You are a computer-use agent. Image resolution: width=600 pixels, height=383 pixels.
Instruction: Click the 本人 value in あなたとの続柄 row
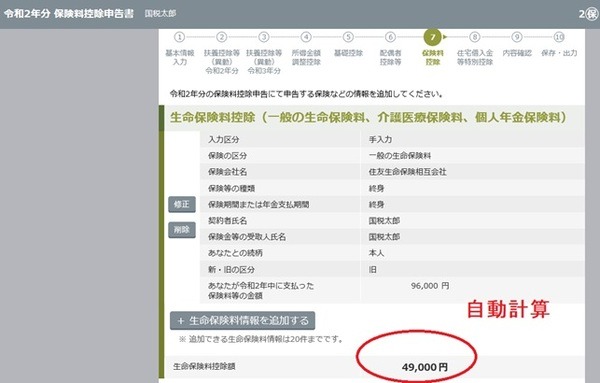(377, 253)
